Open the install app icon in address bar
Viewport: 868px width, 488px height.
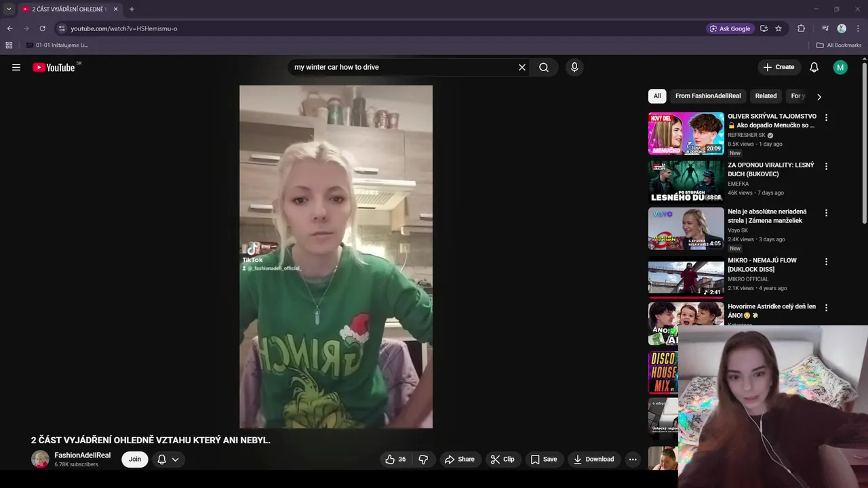pos(764,28)
